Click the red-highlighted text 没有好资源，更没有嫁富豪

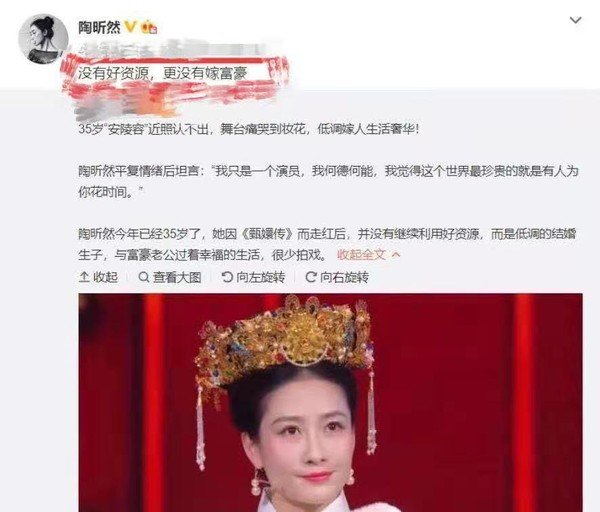(x=163, y=73)
